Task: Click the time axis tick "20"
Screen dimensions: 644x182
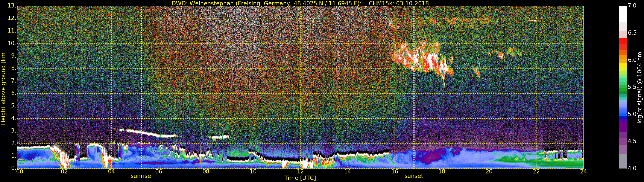Action: [x=489, y=172]
